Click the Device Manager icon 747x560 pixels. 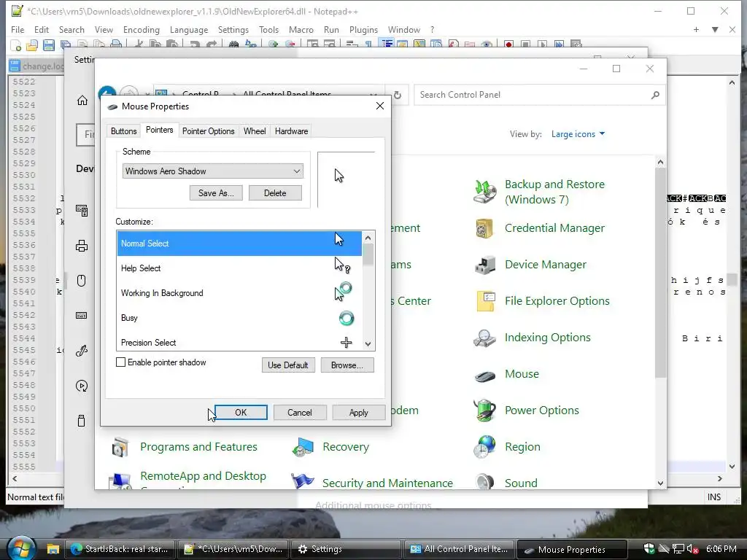(x=485, y=265)
